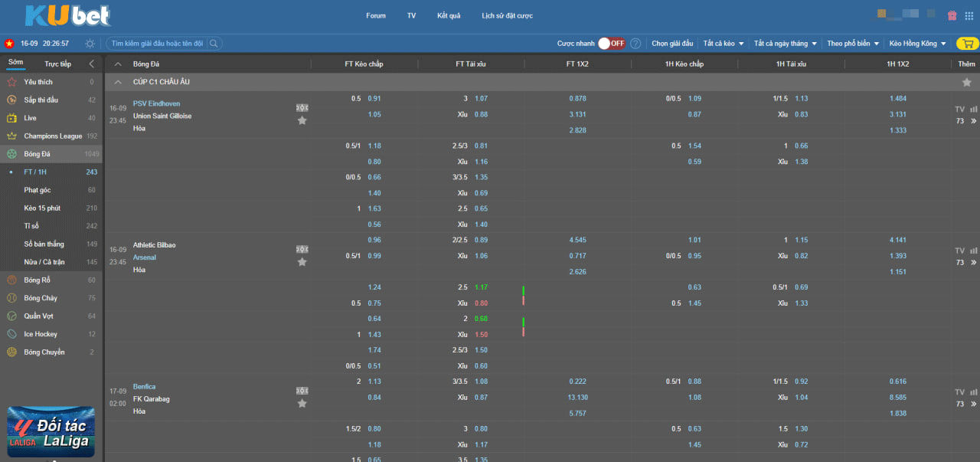
Task: Click the team search input field
Action: [x=158, y=44]
